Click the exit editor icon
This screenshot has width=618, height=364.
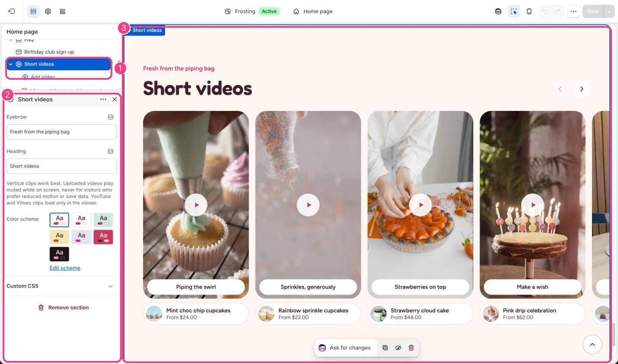pyautogui.click(x=12, y=11)
